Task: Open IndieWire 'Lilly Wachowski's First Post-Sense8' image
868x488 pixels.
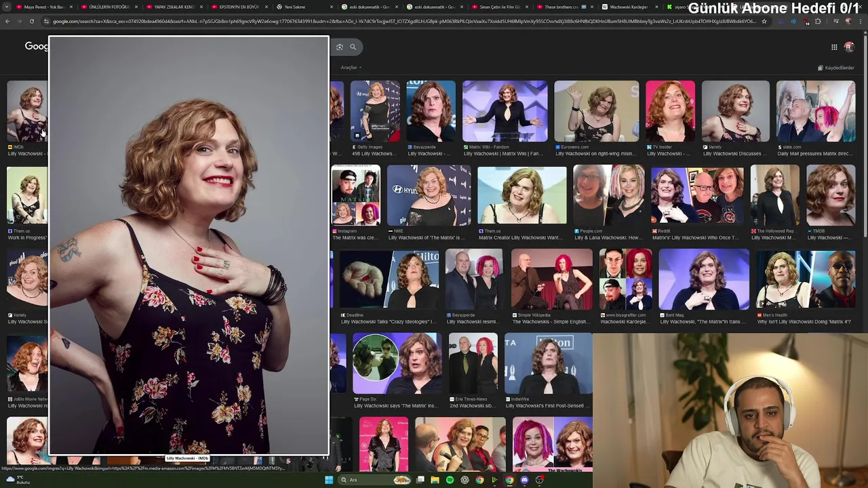Action: coord(549,363)
